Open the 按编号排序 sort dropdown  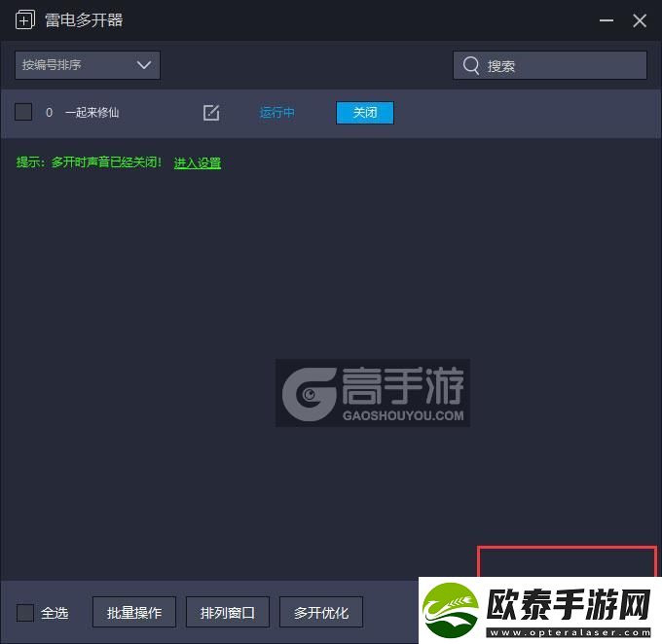pyautogui.click(x=88, y=65)
